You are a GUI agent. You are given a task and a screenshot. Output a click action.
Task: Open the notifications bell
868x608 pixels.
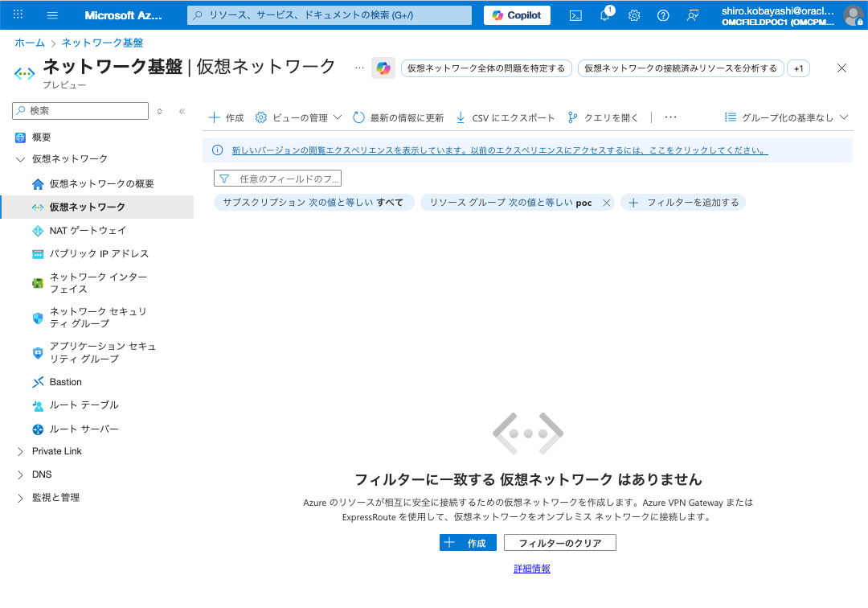(604, 14)
